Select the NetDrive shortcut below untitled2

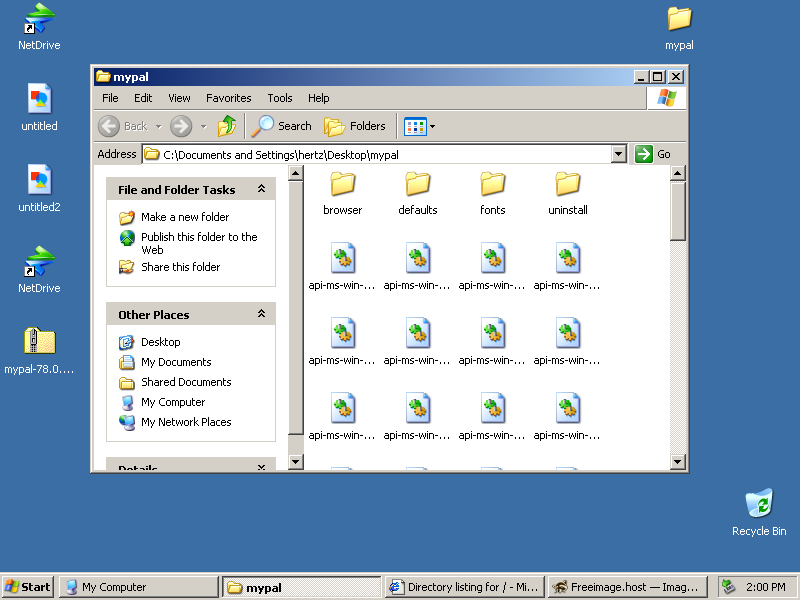coord(39,269)
